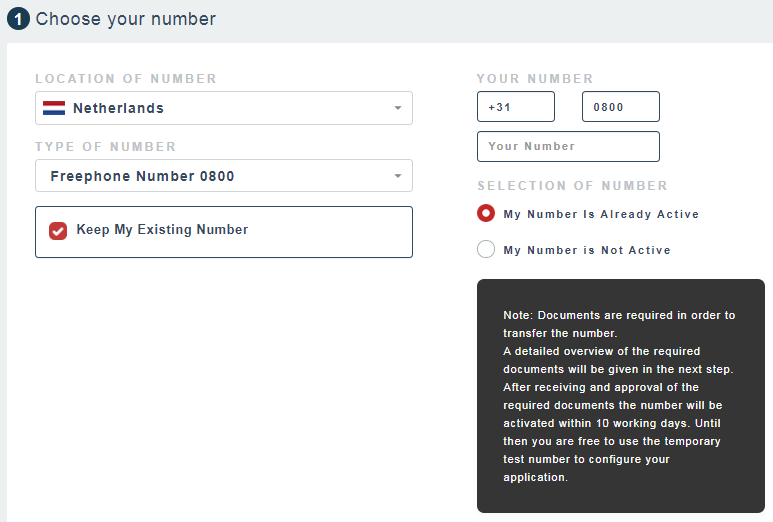Click the step 1 circle badge
Image resolution: width=773 pixels, height=522 pixels.
(x=18, y=19)
